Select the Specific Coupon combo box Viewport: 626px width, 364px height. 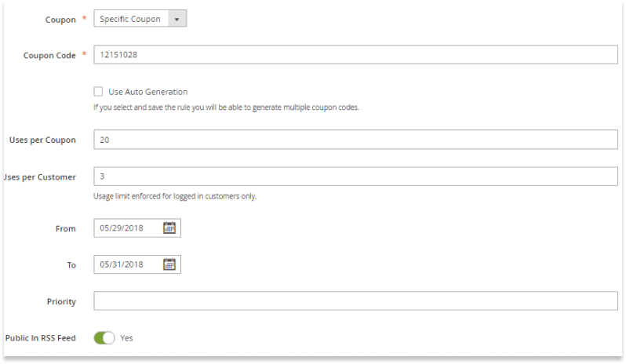click(140, 19)
